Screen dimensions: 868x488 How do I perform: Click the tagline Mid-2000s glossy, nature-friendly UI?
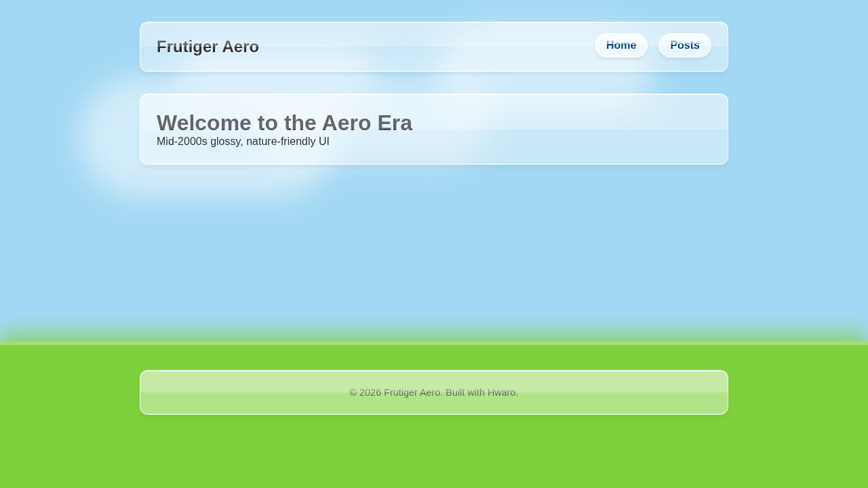243,141
